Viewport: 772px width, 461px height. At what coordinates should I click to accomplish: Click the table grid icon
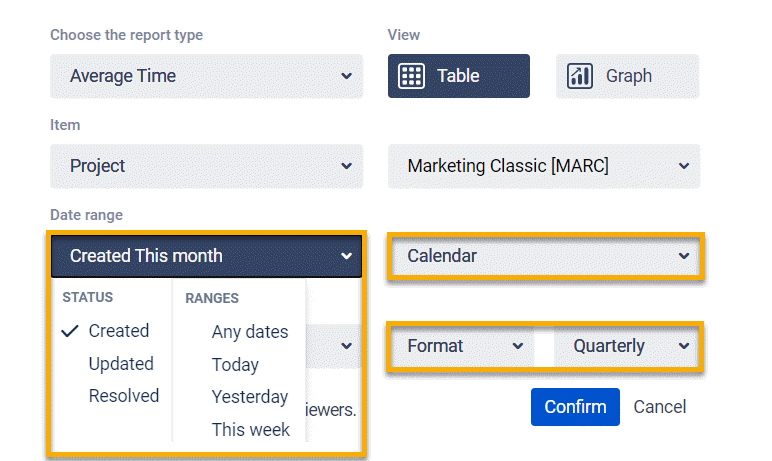coord(412,76)
